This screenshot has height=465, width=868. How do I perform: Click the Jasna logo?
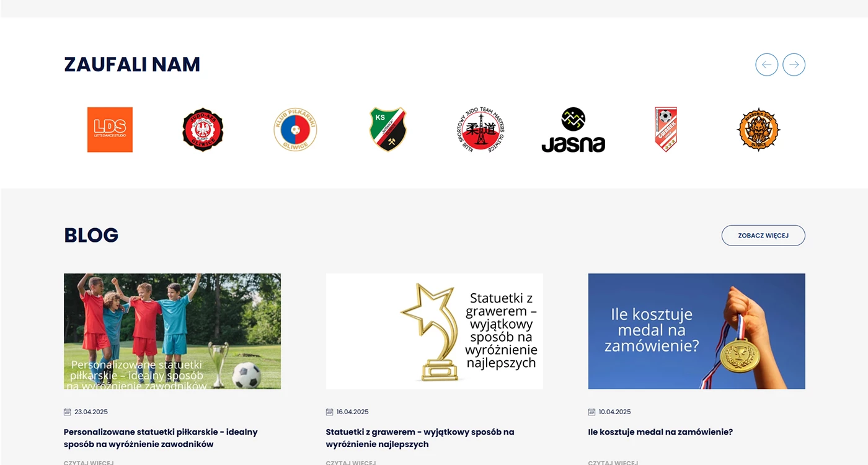(573, 130)
